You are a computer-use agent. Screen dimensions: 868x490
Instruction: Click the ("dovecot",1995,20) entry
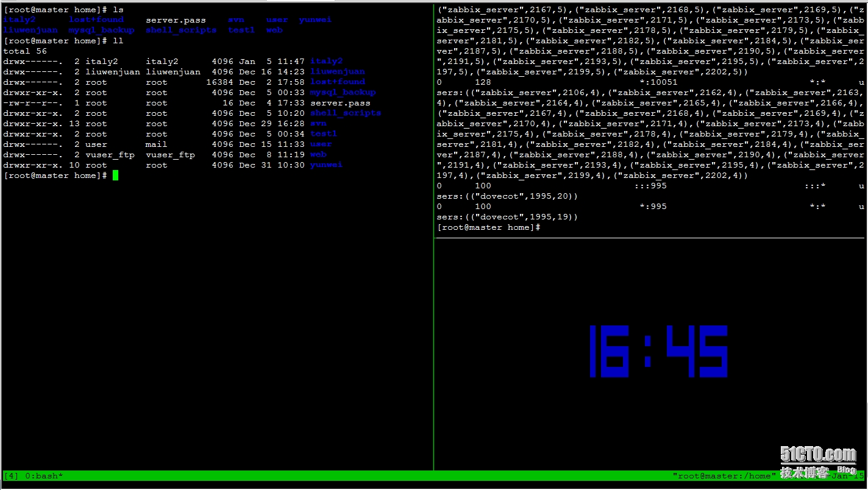522,196
